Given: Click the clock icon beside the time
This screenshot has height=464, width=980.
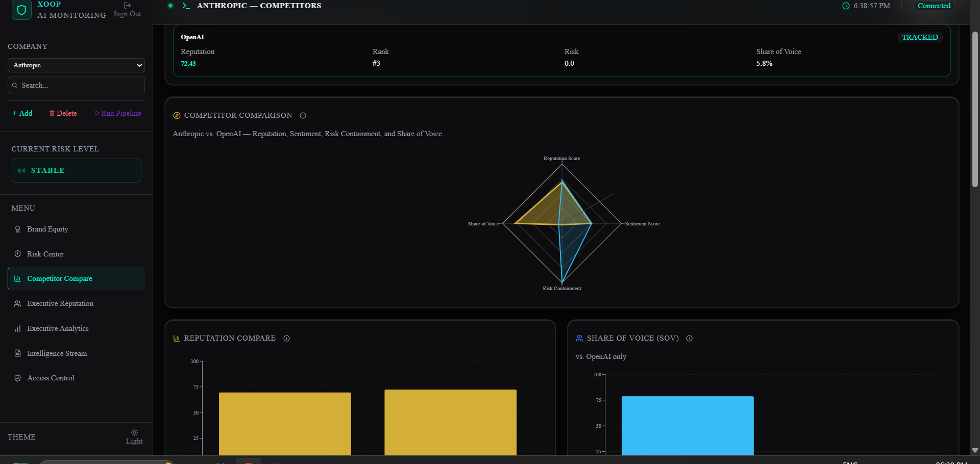Looking at the screenshot, I should click(846, 6).
